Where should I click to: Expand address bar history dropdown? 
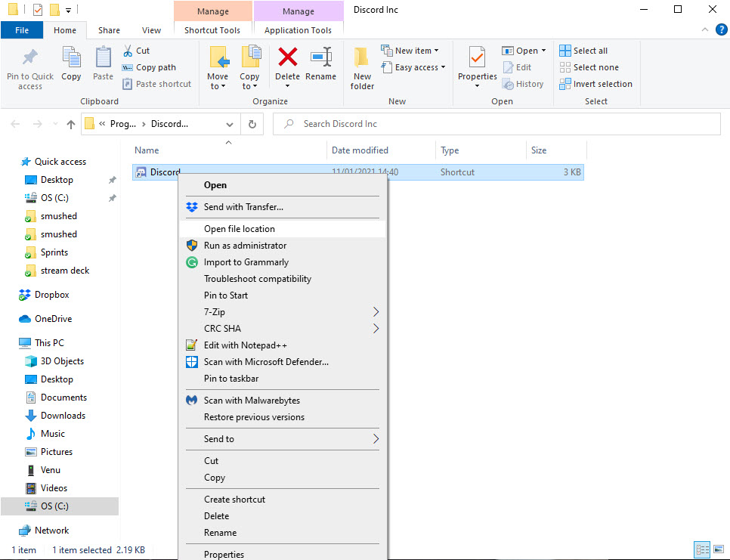(x=230, y=124)
